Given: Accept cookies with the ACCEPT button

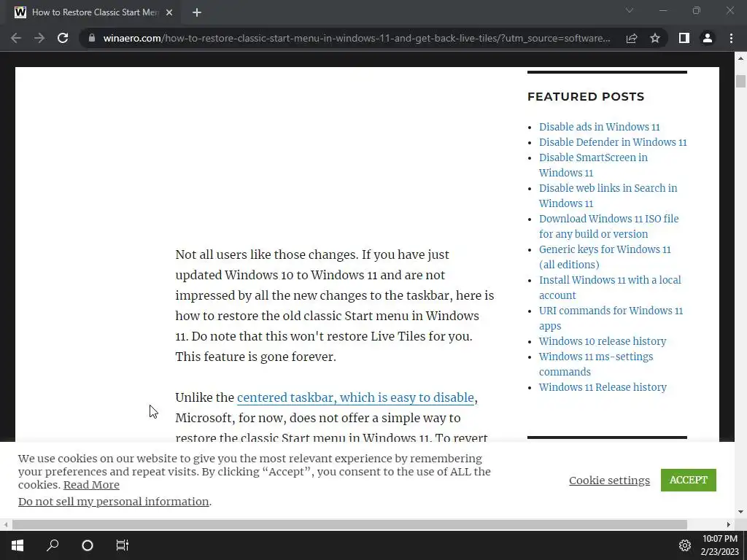Looking at the screenshot, I should point(689,480).
